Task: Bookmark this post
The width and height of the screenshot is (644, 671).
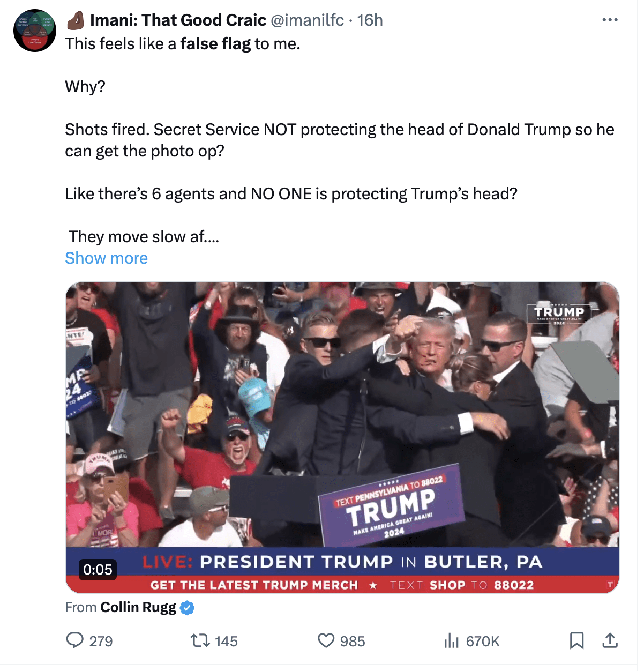Action: point(576,640)
